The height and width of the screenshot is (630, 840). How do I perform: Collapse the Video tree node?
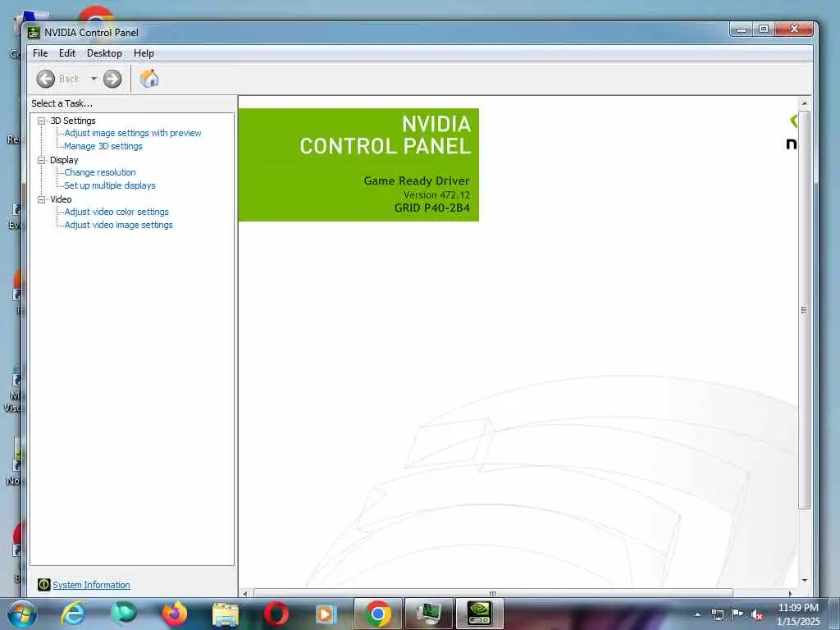tap(41, 199)
